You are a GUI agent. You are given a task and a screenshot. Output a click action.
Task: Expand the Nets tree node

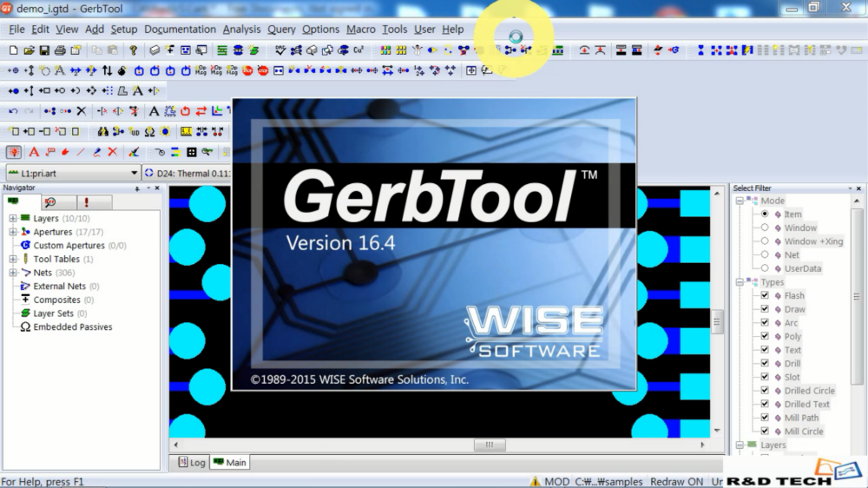(x=13, y=273)
